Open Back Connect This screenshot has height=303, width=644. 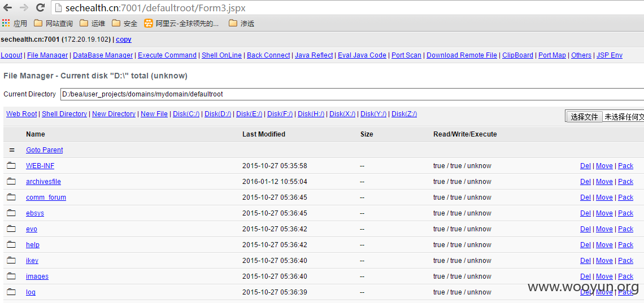(268, 55)
